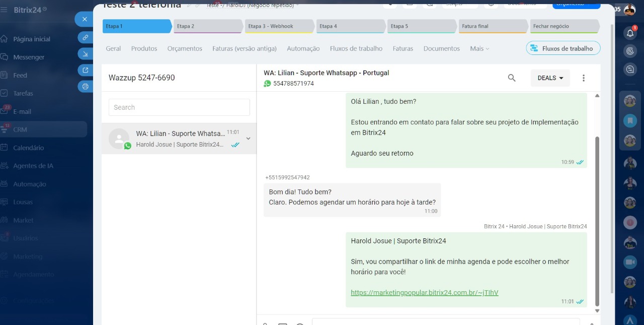Open the marketingpopular.bitrix24.com.br link
The height and width of the screenshot is (325, 644).
pyautogui.click(x=425, y=293)
